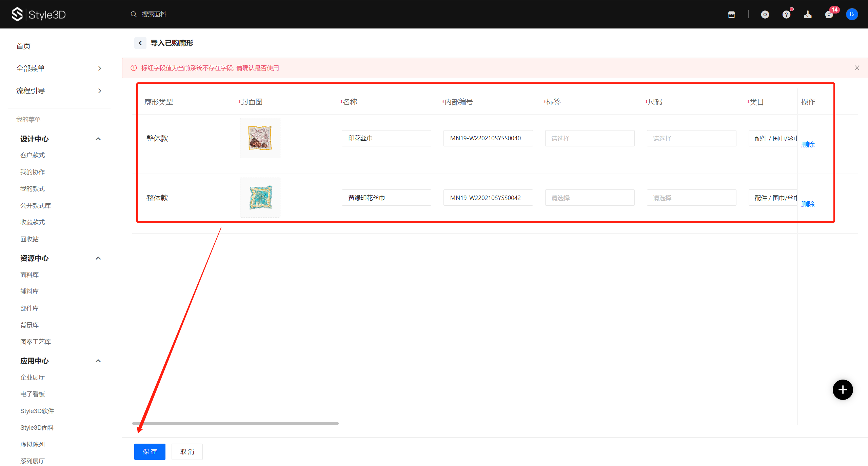Screen dimensions: 868x466
Task: Open 面料库 in sidebar
Action: coord(29,275)
